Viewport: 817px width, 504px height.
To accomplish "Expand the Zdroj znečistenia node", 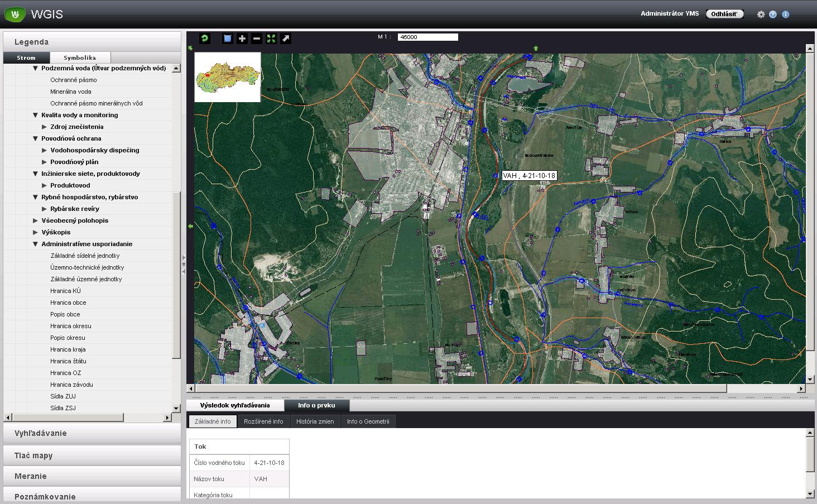I will tap(45, 127).
